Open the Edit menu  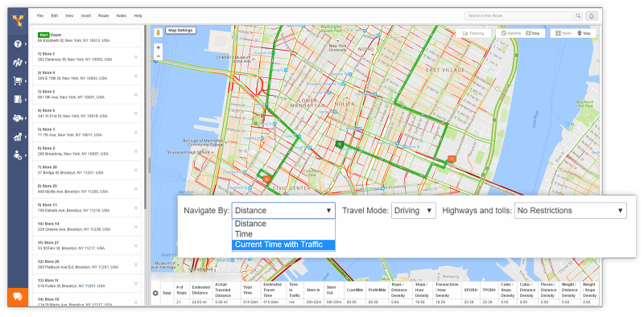tap(55, 16)
